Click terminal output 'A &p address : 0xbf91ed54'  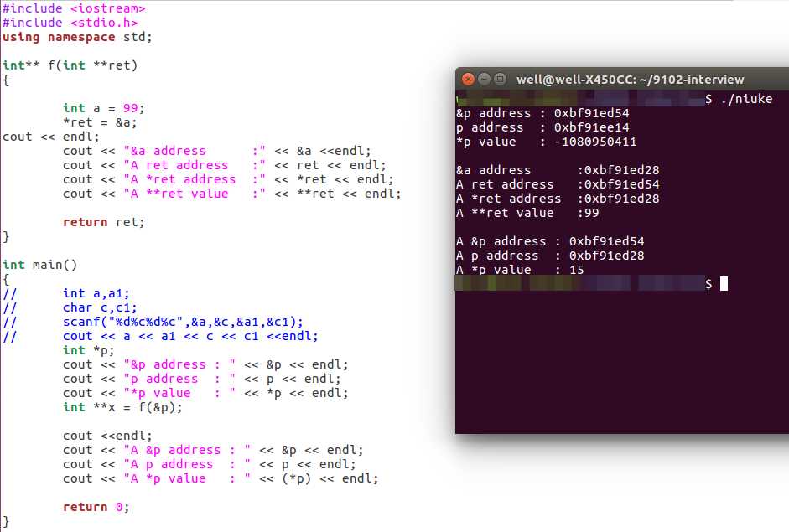pos(551,241)
